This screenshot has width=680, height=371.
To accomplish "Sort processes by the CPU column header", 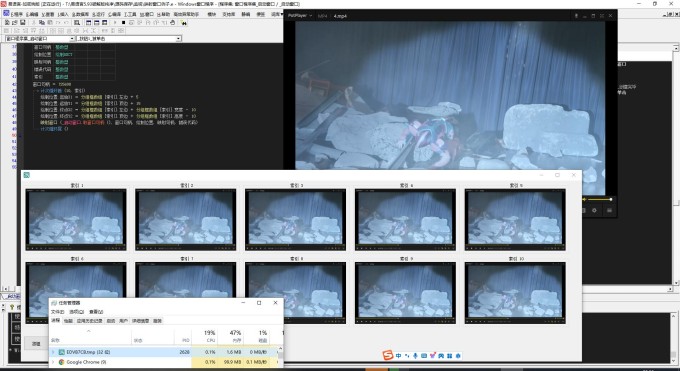I will tap(209, 336).
